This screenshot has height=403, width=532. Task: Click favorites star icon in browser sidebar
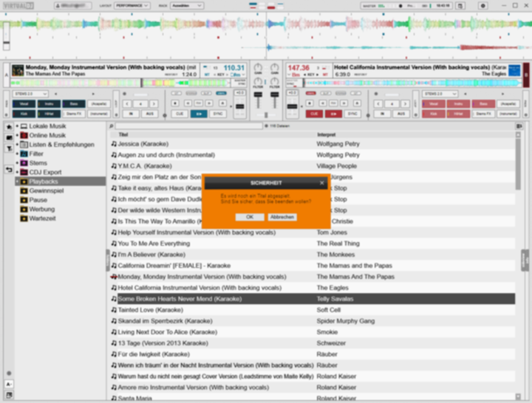click(x=9, y=127)
